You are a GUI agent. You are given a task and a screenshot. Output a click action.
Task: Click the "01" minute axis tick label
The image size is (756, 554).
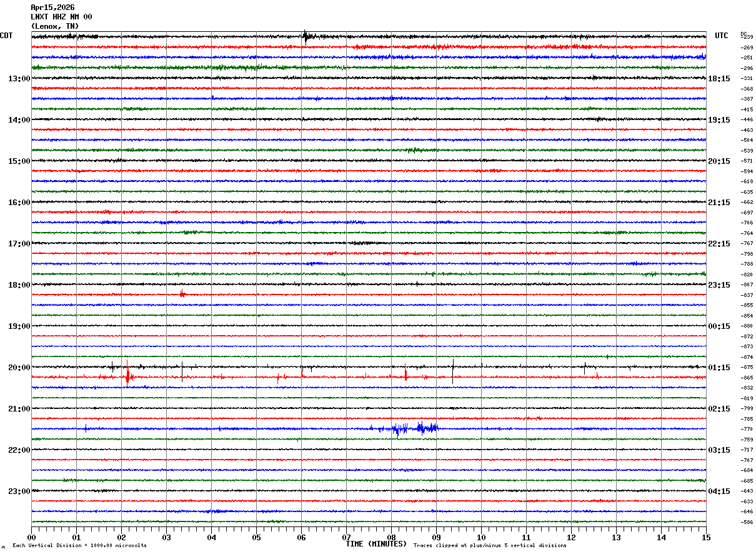(x=76, y=537)
